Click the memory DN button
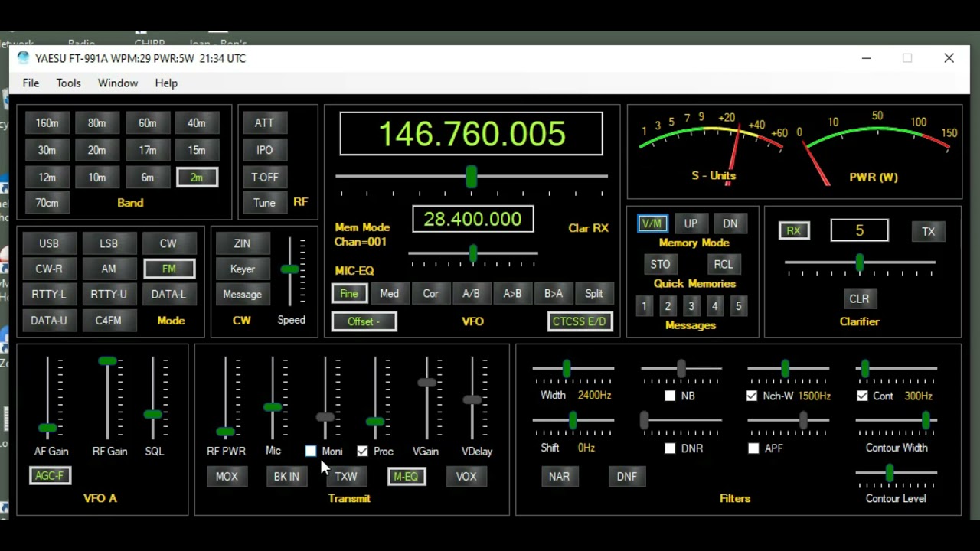This screenshot has width=980, height=551. coord(730,223)
